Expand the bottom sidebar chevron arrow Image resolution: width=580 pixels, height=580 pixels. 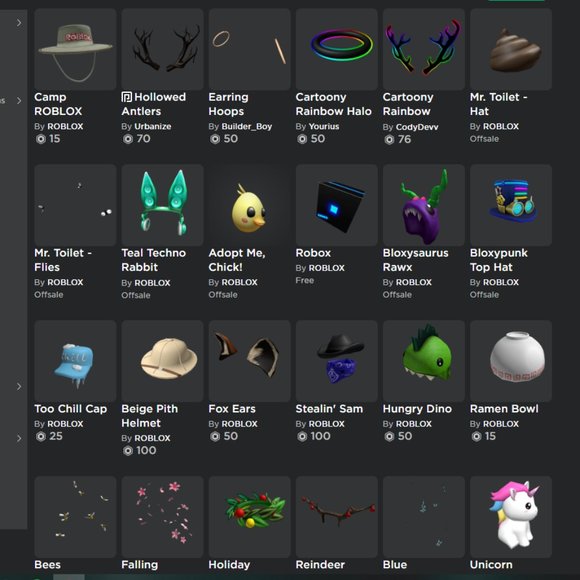(x=19, y=439)
